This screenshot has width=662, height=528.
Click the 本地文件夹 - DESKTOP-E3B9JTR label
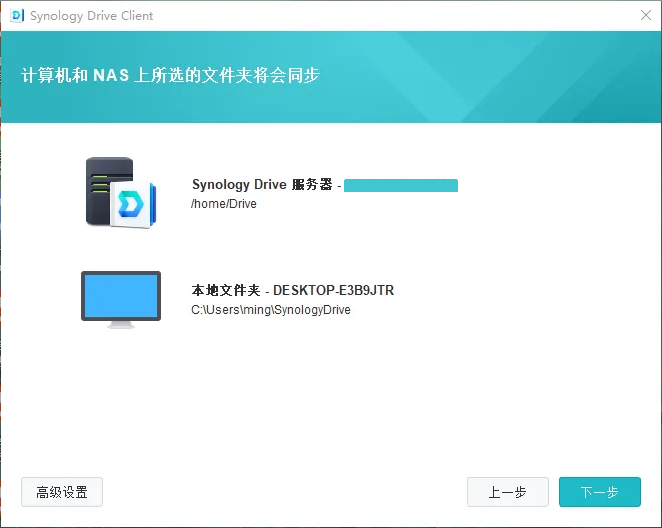coord(293,290)
